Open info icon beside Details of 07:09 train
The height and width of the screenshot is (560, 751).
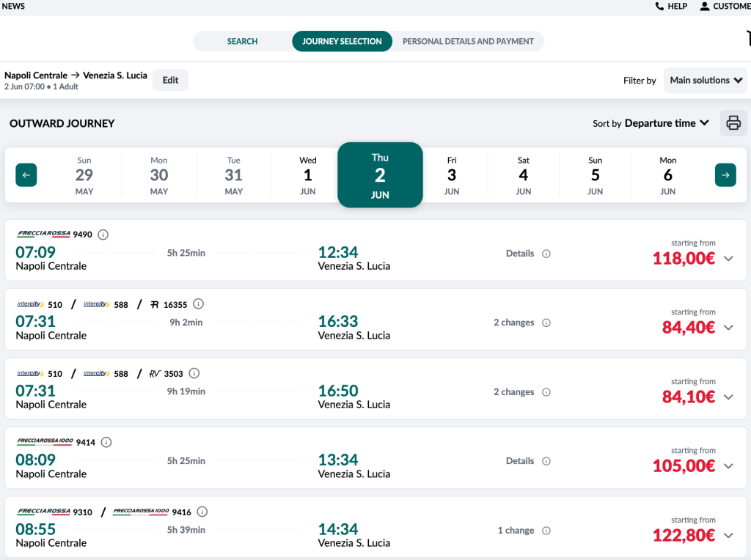coord(546,254)
